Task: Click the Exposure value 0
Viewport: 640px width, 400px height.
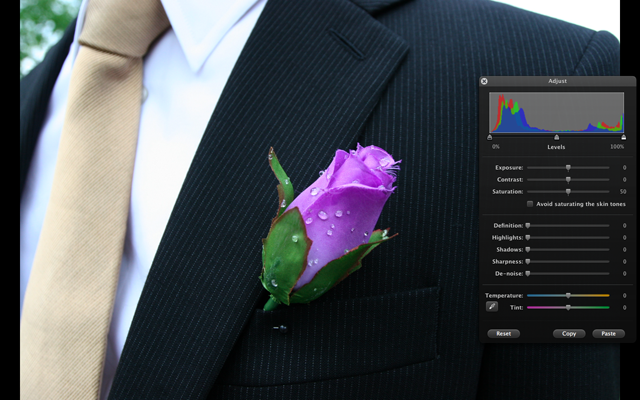Action: pyautogui.click(x=624, y=168)
